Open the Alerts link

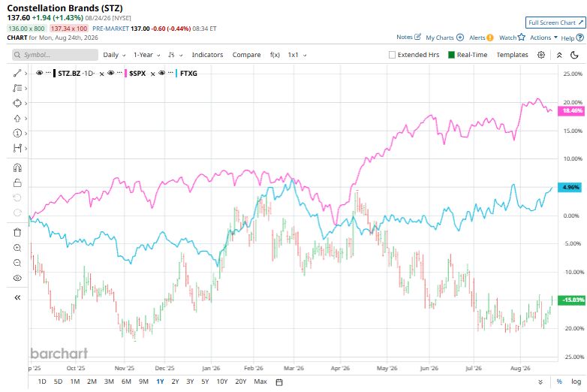(x=477, y=38)
